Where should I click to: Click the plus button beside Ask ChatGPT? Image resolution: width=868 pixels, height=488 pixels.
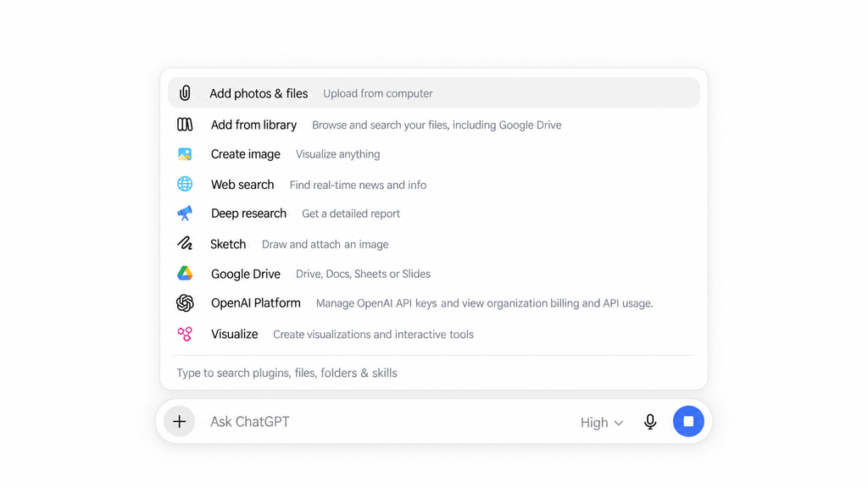click(x=180, y=422)
